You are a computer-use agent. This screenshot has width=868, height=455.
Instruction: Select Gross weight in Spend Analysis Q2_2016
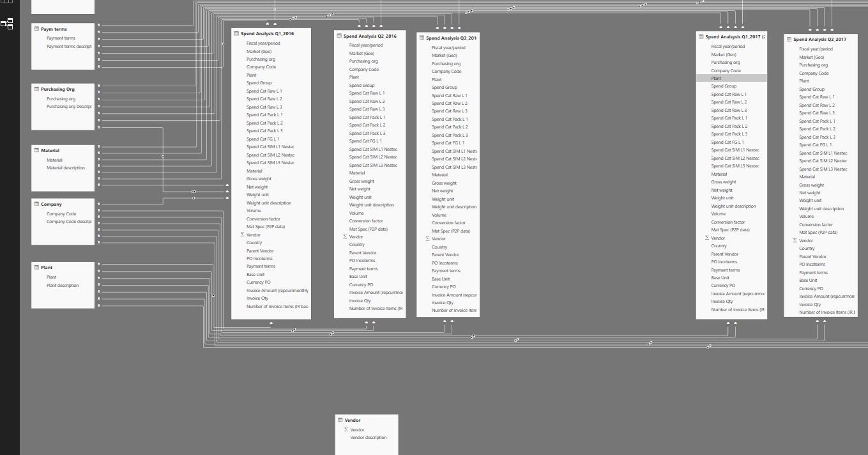click(362, 181)
